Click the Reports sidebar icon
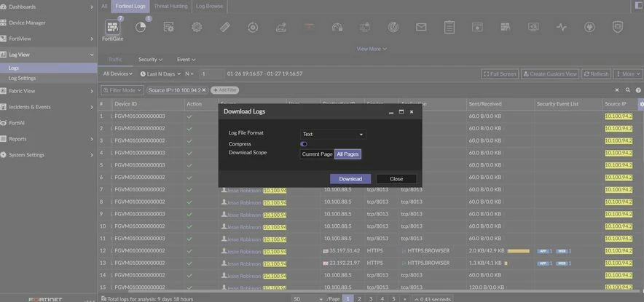This screenshot has height=302, width=644. [4, 139]
